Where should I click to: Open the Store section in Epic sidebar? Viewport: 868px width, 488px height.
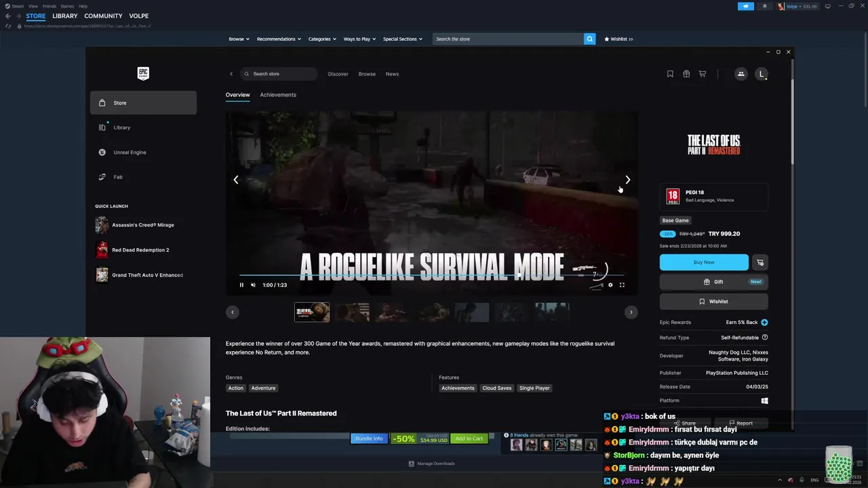(x=143, y=102)
